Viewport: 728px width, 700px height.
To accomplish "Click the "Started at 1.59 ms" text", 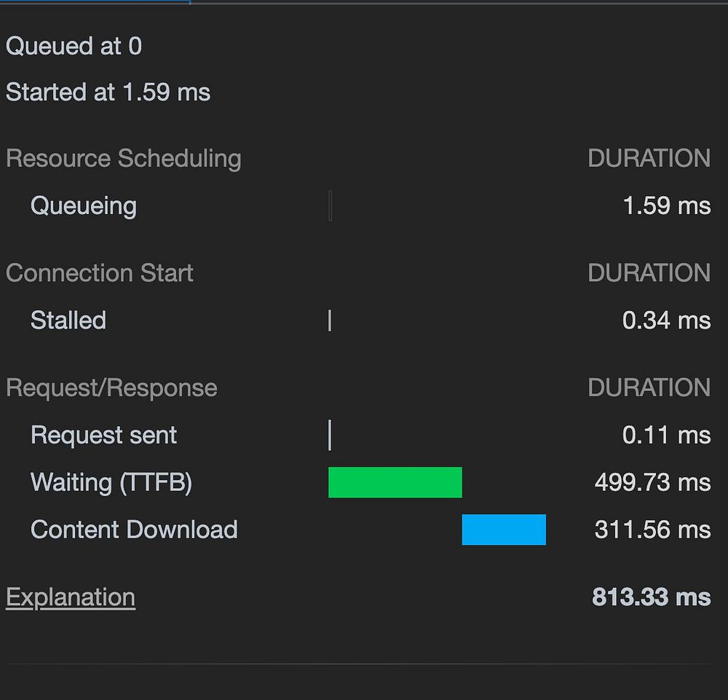I will [x=108, y=93].
